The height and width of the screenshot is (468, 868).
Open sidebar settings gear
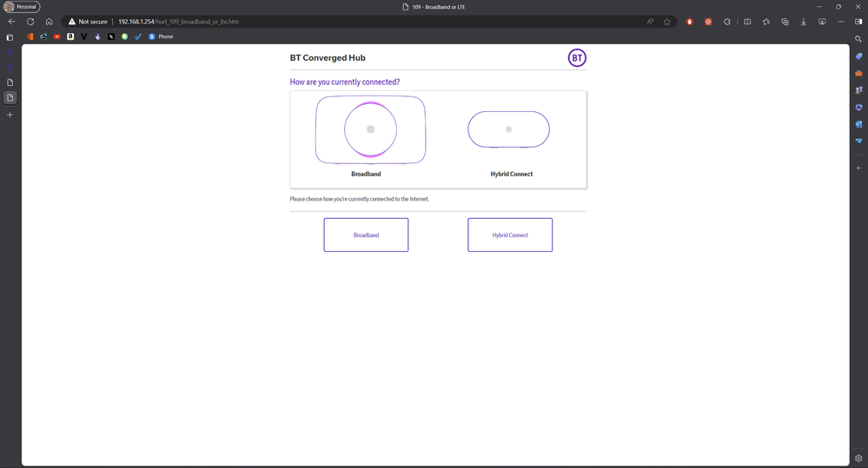(x=858, y=458)
